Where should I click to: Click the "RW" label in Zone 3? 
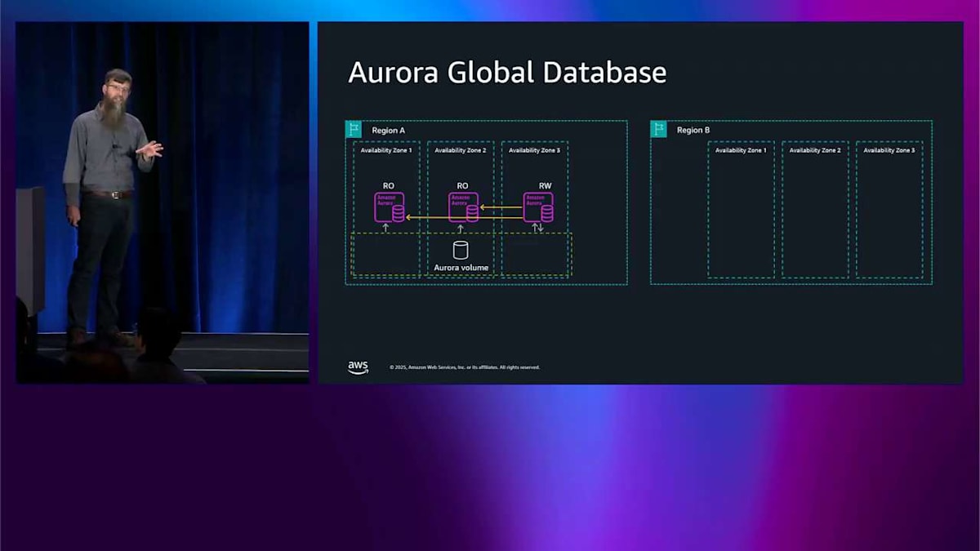coord(545,186)
